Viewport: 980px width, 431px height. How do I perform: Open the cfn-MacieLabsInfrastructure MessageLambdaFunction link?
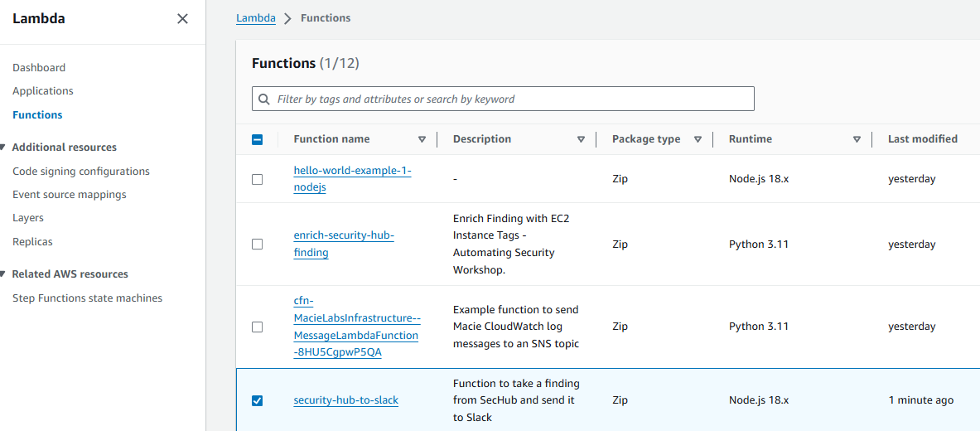click(x=357, y=327)
